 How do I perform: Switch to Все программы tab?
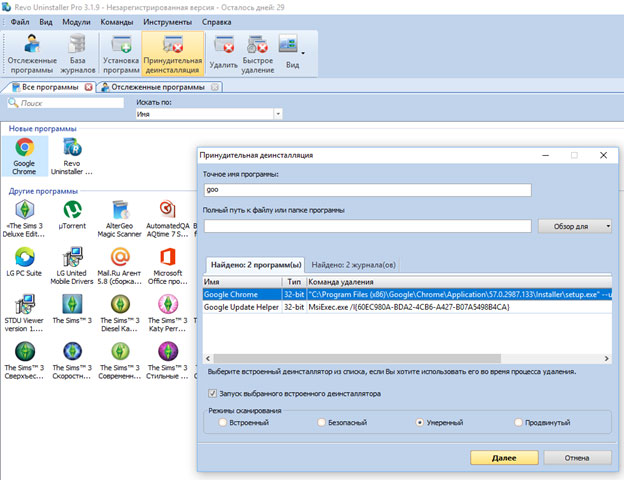point(48,87)
